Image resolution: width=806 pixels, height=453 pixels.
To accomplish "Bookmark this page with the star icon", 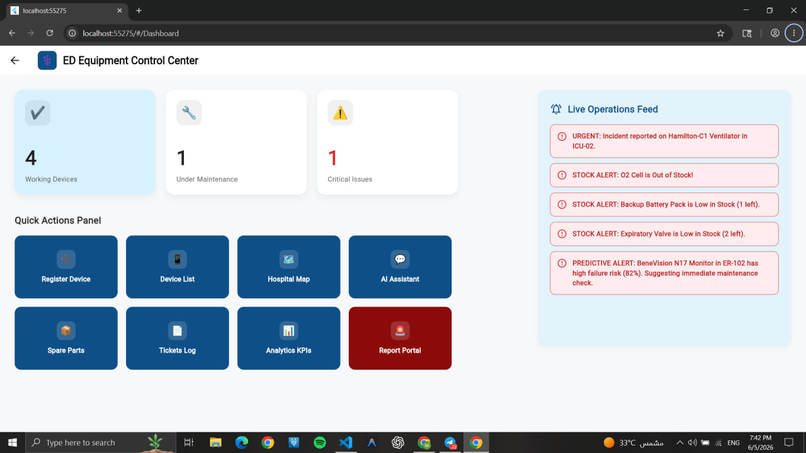I will (720, 33).
